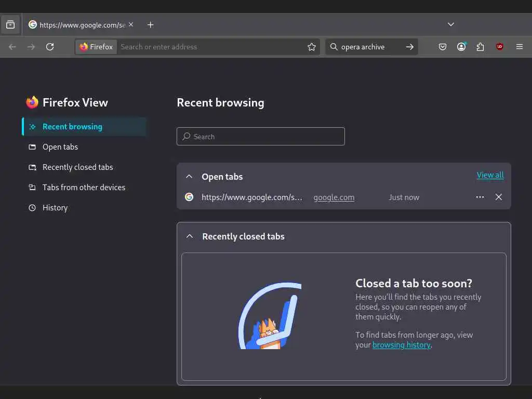Open more options for google.com tab row

(x=480, y=197)
